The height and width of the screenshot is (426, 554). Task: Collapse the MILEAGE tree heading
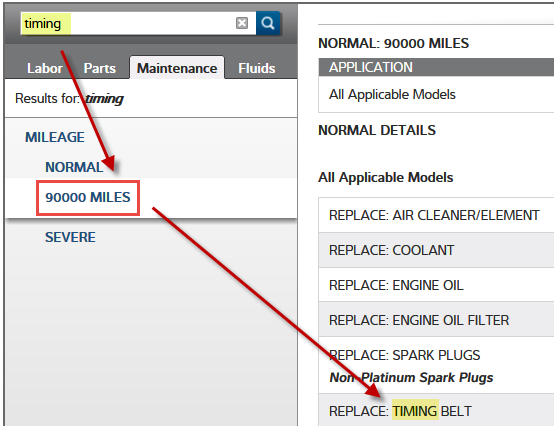click(55, 137)
